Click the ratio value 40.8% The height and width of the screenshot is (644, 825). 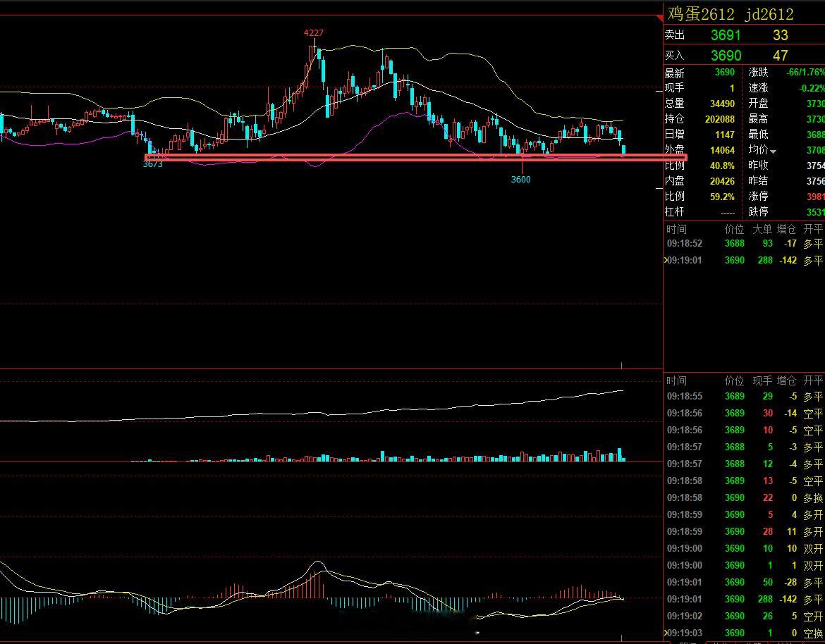coord(722,166)
